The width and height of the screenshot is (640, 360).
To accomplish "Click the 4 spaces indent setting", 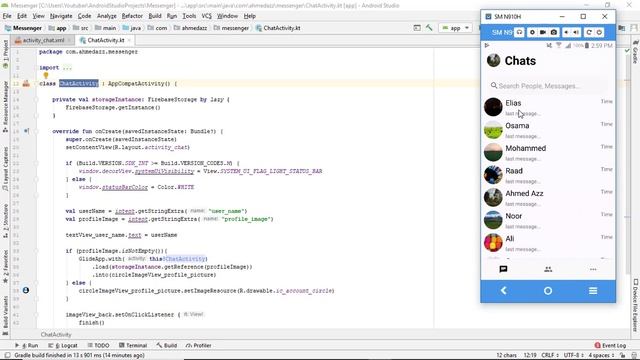I will 601,356.
